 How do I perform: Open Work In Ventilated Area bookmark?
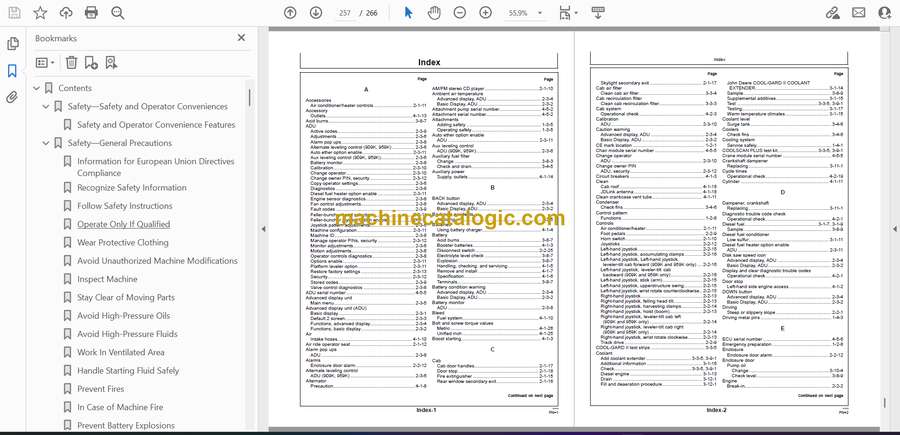tap(121, 352)
